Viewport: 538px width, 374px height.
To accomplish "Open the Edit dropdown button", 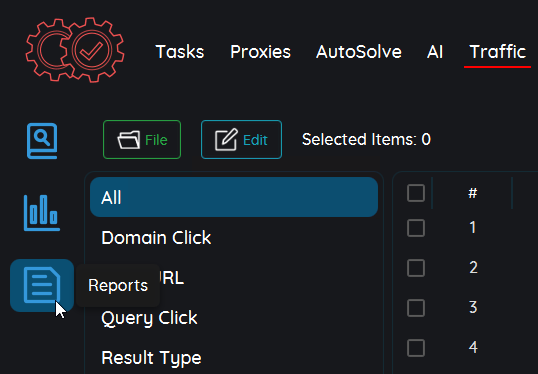I will coord(242,140).
